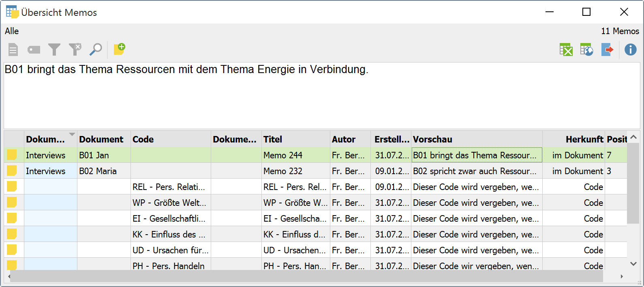Click sort arrow on Dokum... group header

tap(72, 134)
